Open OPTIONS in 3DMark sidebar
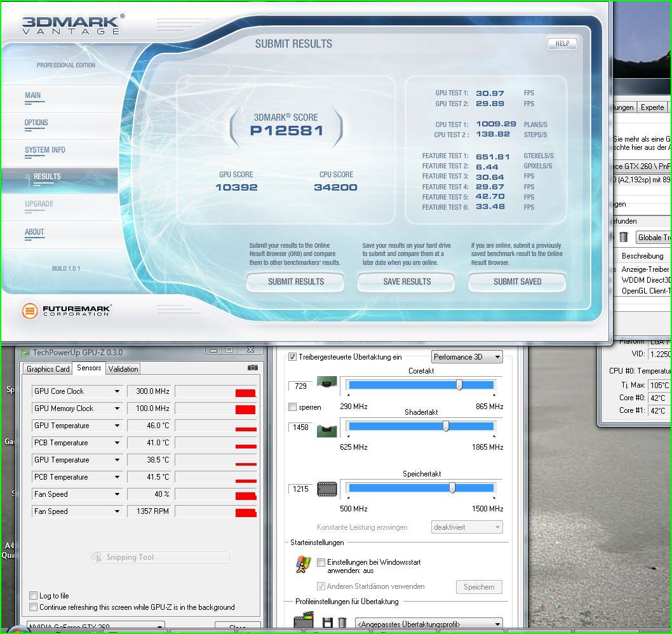This screenshot has height=634, width=672. [x=36, y=123]
